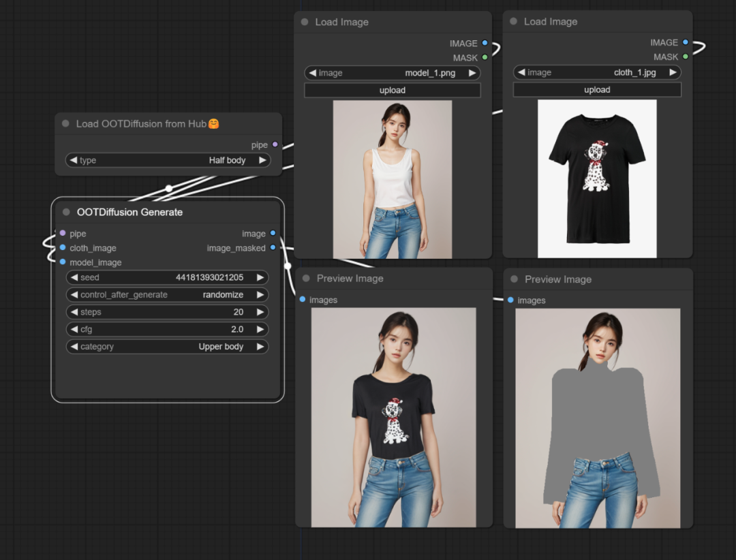Select previous image file for model_1.png
This screenshot has height=560, width=736.
[x=313, y=73]
